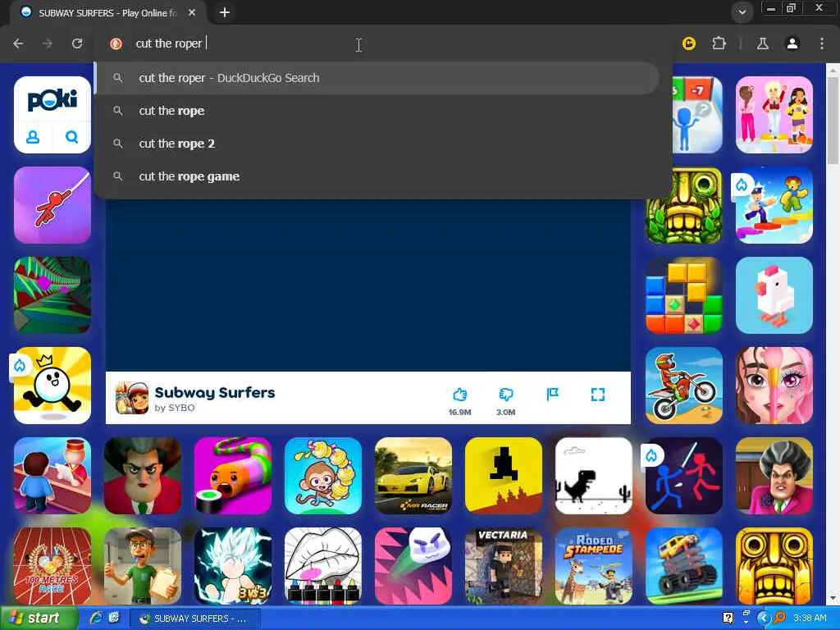Open the Poki search magnifier icon
Screen dimensions: 840x630
tap(72, 137)
